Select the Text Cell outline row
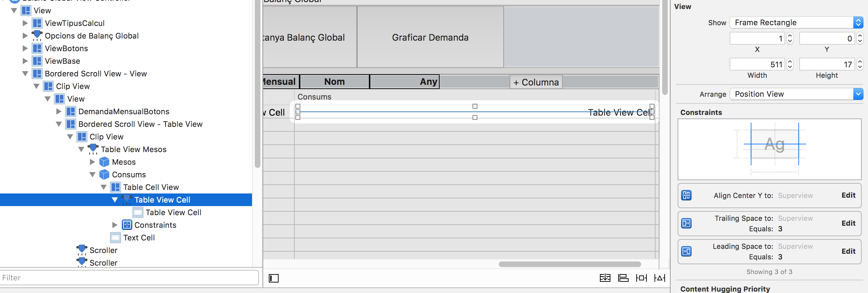 126,238
